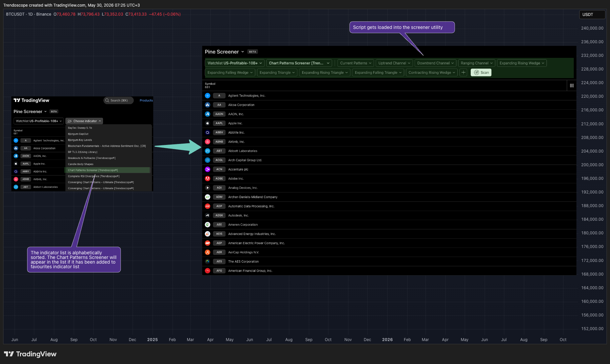
Task: Click Apple logo in the Scan-button screener list
Action: pyautogui.click(x=207, y=123)
